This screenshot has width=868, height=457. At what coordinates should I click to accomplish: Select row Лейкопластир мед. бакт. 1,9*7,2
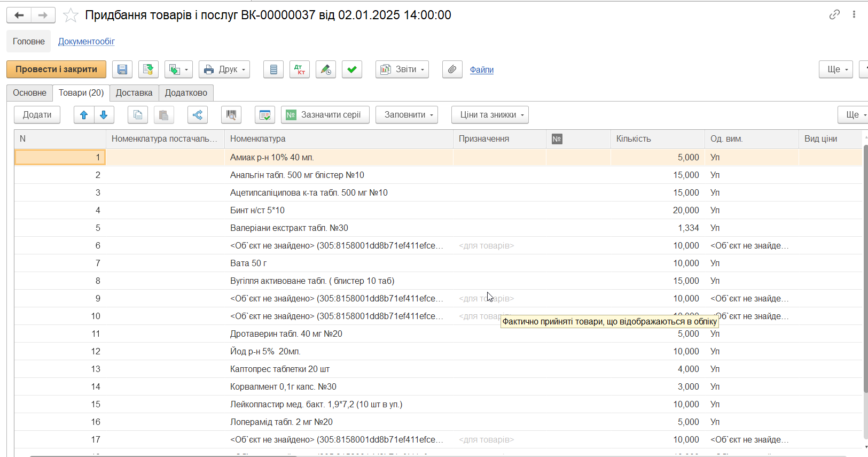click(438, 404)
